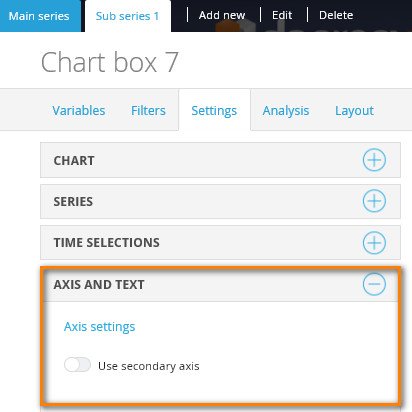The width and height of the screenshot is (412, 412).
Task: Open the Variables tab
Action: (x=79, y=111)
